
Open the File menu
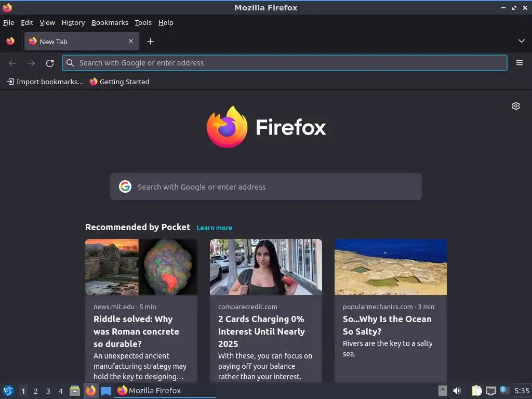pos(8,22)
